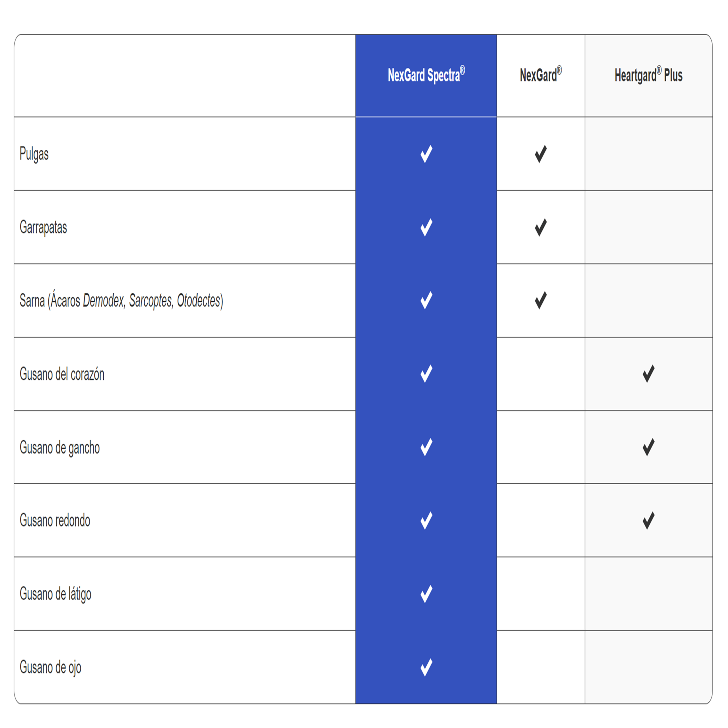Click the NexGard checkmark in the Sarna row
Viewport: 728px width, 728px height.
tap(541, 300)
